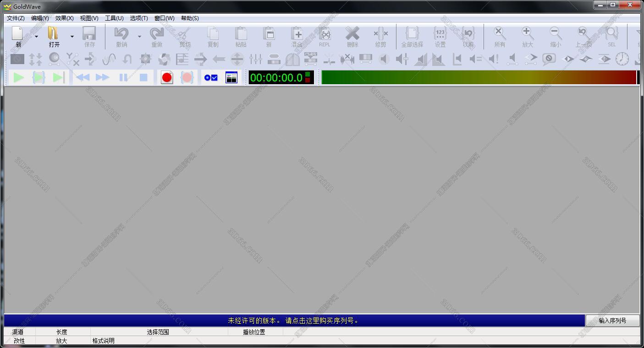Click the New file icon
Image resolution: width=644 pixels, height=348 pixels.
[17, 33]
